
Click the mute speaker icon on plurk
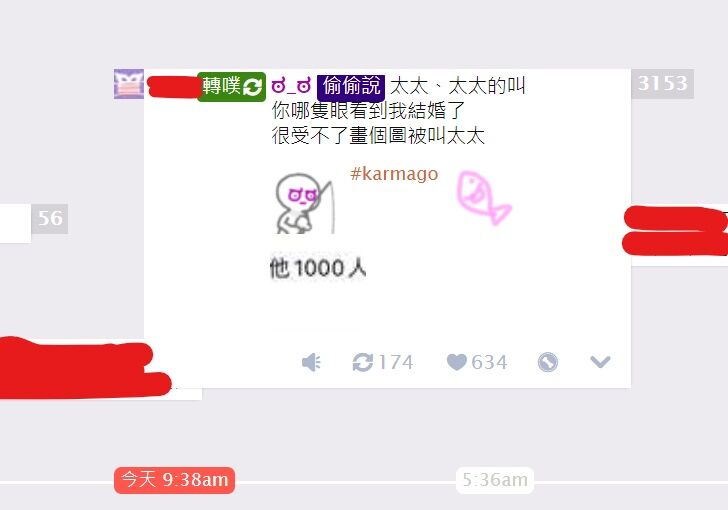311,362
